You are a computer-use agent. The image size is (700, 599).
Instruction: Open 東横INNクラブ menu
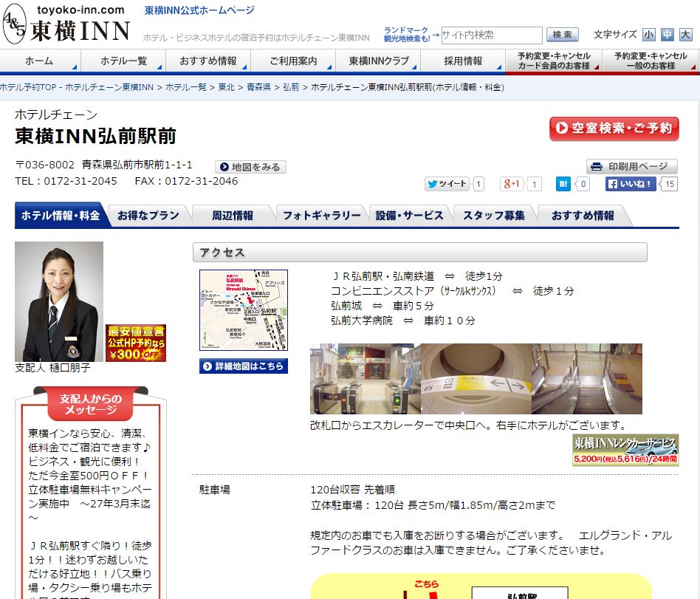click(378, 61)
